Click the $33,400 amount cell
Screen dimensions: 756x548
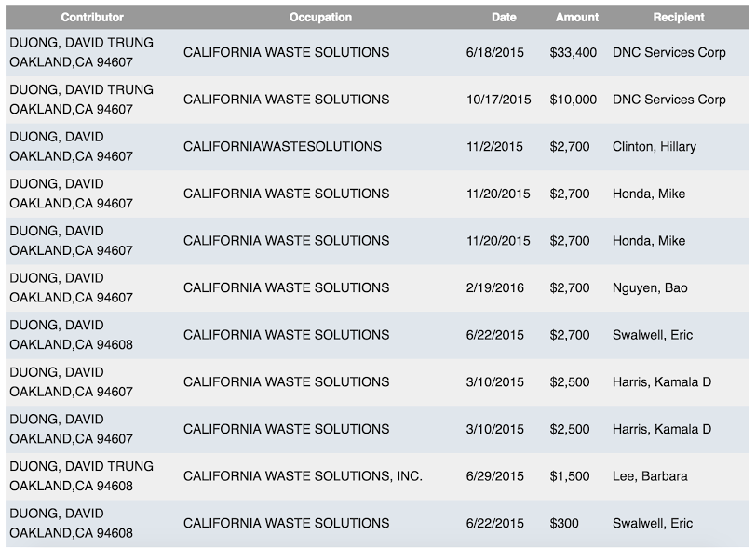coord(574,52)
